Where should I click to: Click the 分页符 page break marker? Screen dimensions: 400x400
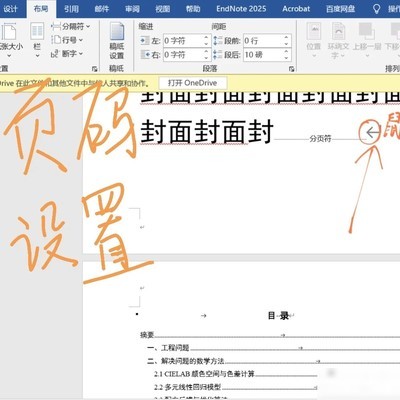[x=320, y=138]
